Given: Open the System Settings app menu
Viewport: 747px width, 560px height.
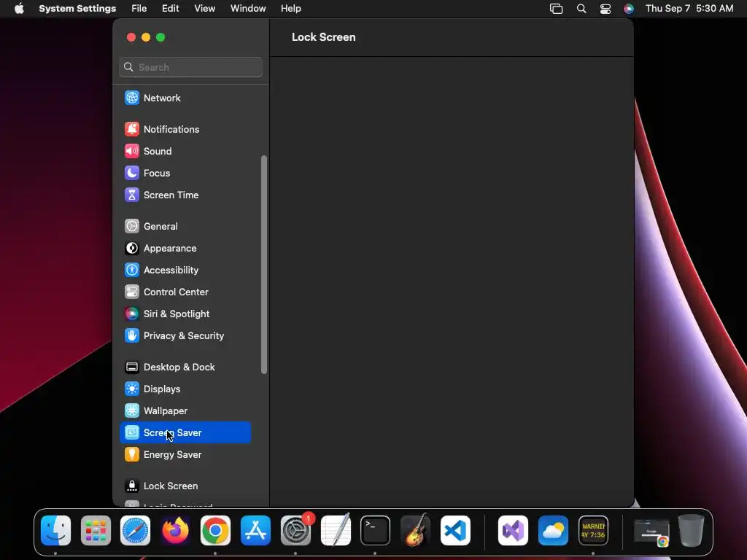Looking at the screenshot, I should click(x=77, y=9).
